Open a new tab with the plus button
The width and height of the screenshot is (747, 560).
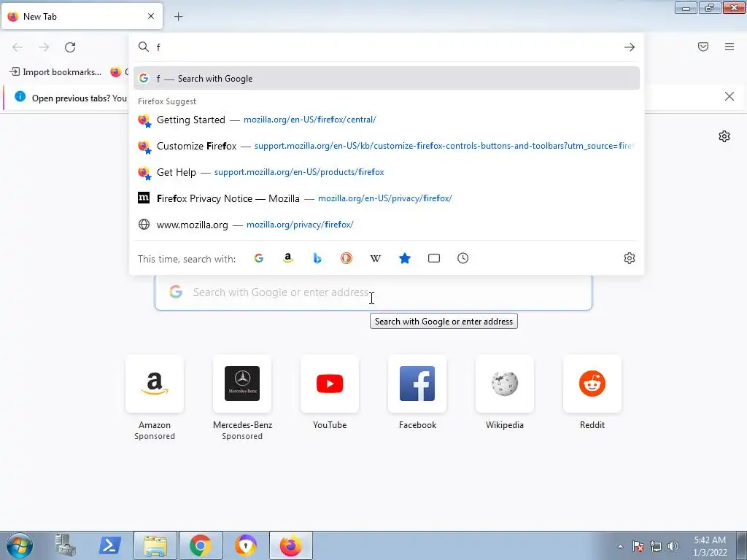click(178, 17)
